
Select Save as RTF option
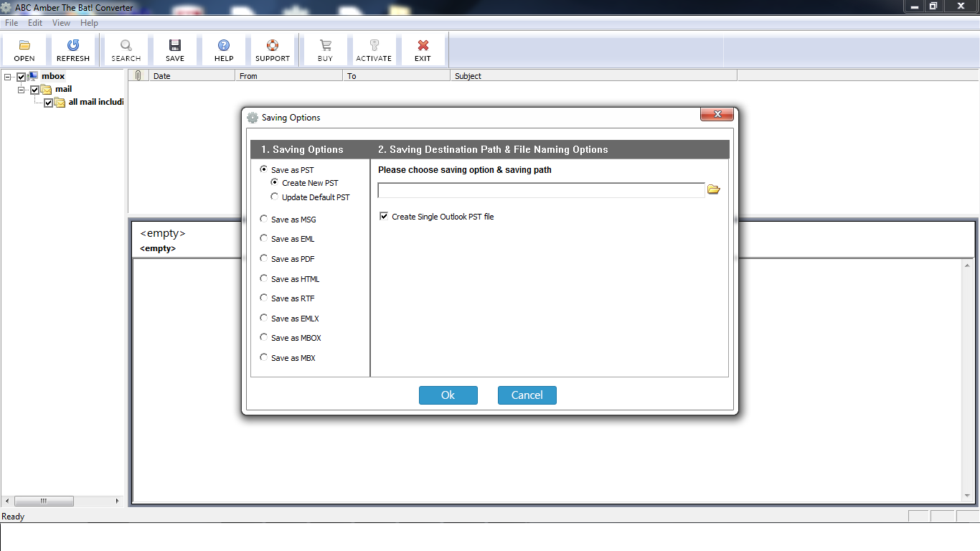tap(264, 298)
